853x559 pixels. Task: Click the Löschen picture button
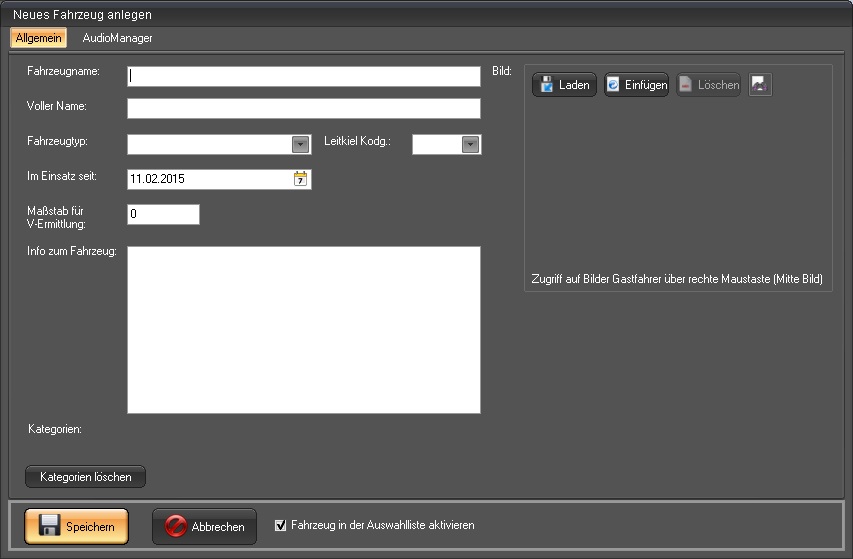click(708, 85)
